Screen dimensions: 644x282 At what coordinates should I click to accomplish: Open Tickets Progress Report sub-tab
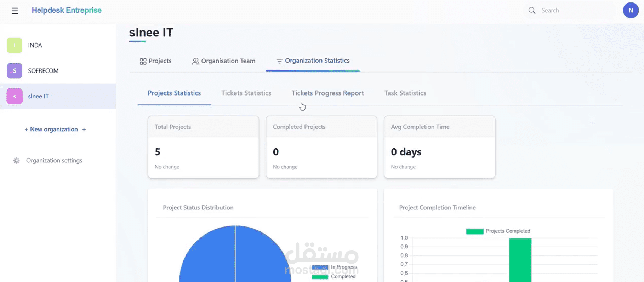coord(328,93)
